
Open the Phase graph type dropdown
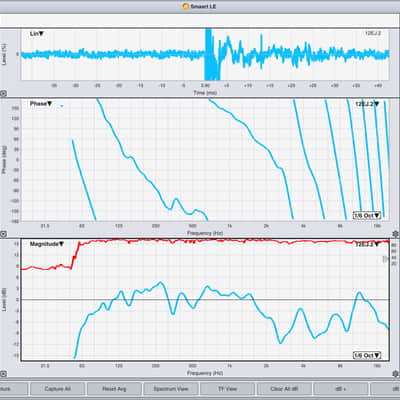pyautogui.click(x=41, y=104)
